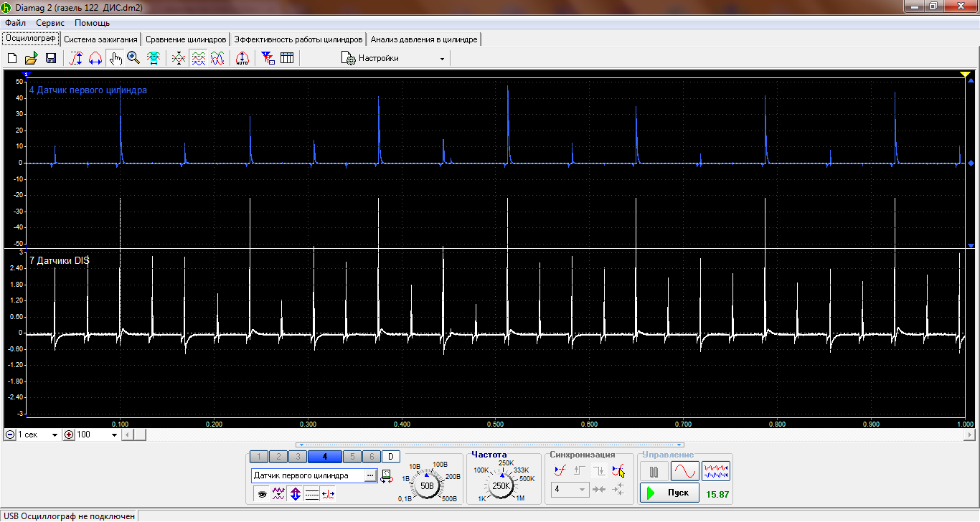Select the red sine wave mode button

pos(684,471)
